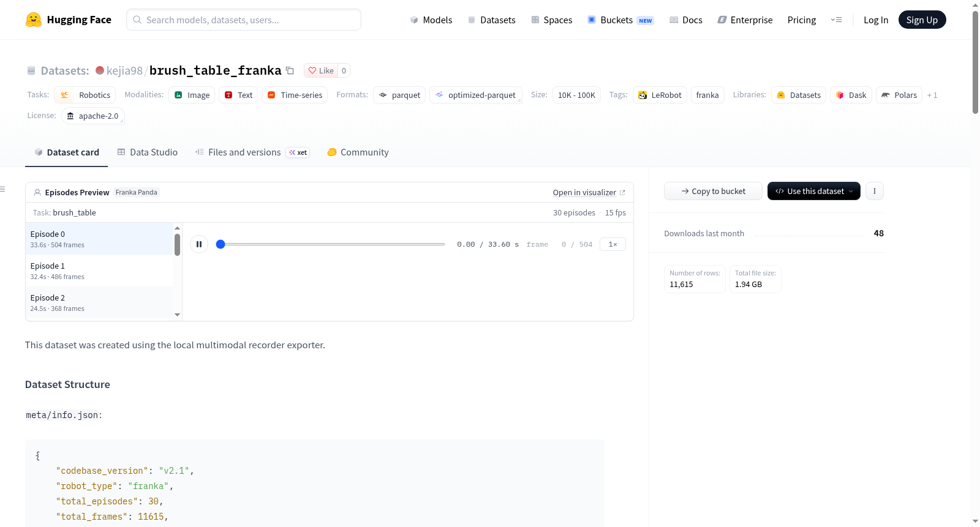
Task: Pause the episode video playback
Action: (199, 244)
